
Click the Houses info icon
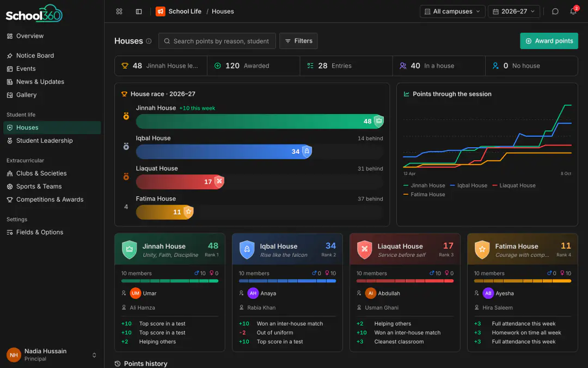click(149, 41)
